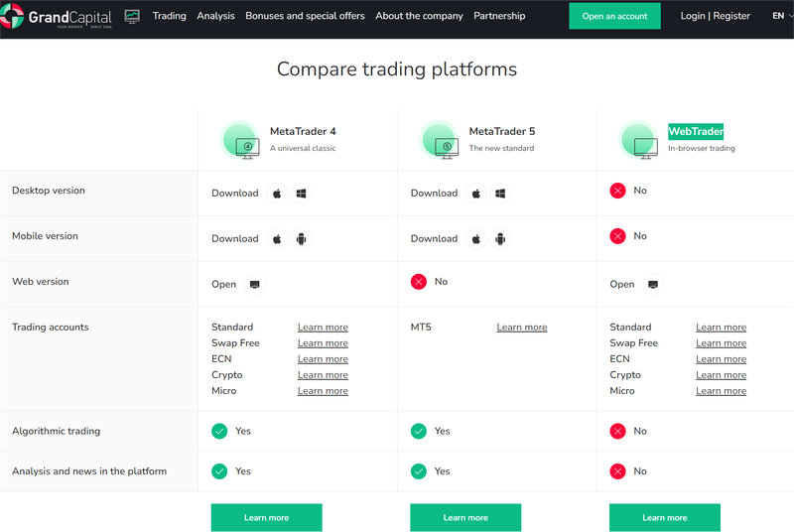This screenshot has width=794, height=532.
Task: Click 'The new standard' subtitle
Action: click(501, 148)
